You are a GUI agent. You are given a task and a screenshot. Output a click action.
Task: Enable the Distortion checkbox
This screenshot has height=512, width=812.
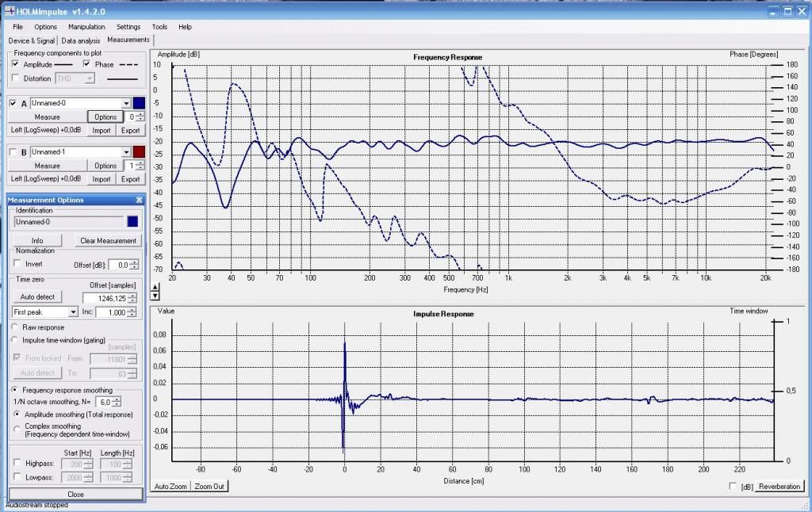tap(16, 78)
